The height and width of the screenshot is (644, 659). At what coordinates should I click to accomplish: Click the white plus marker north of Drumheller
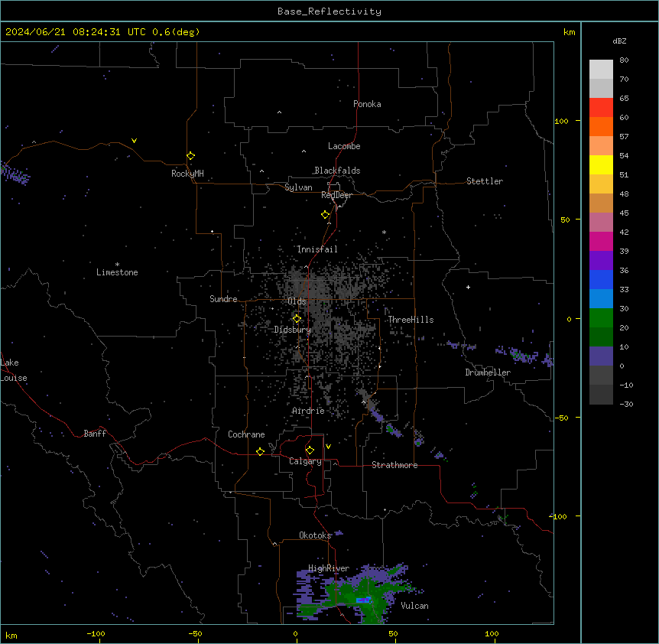(468, 287)
